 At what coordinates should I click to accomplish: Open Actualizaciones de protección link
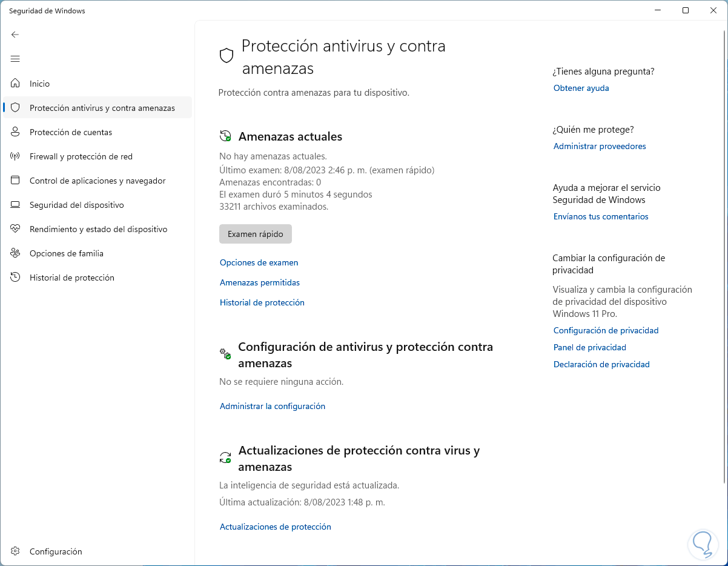[275, 527]
